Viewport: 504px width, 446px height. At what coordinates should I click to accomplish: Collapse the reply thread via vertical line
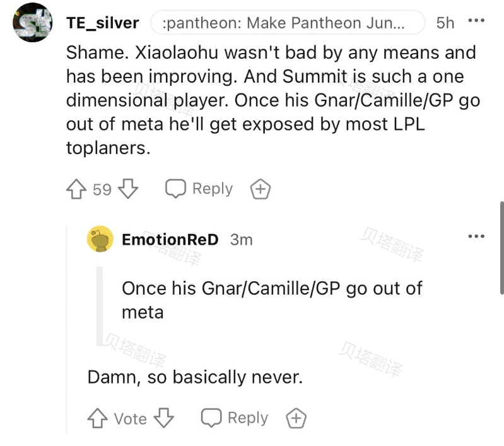coord(66,329)
